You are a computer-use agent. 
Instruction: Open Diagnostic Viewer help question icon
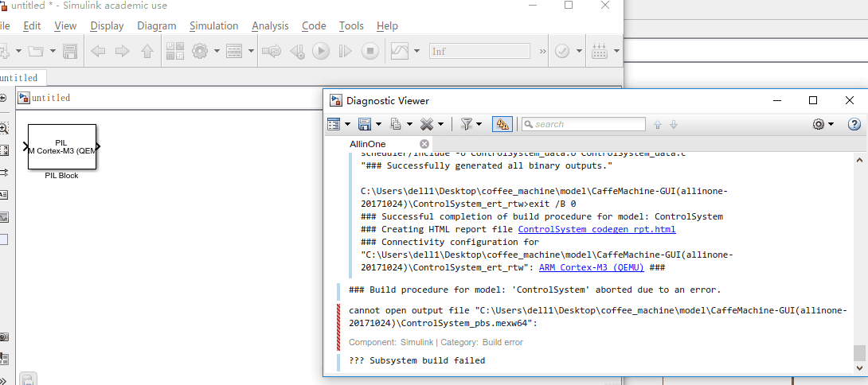pos(854,124)
